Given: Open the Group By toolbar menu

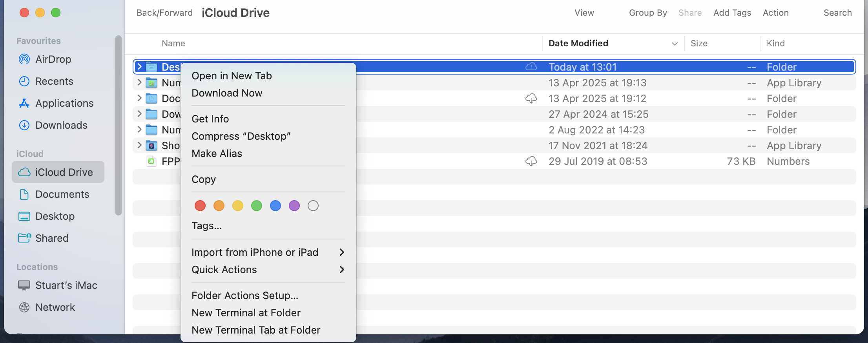Looking at the screenshot, I should coord(648,13).
